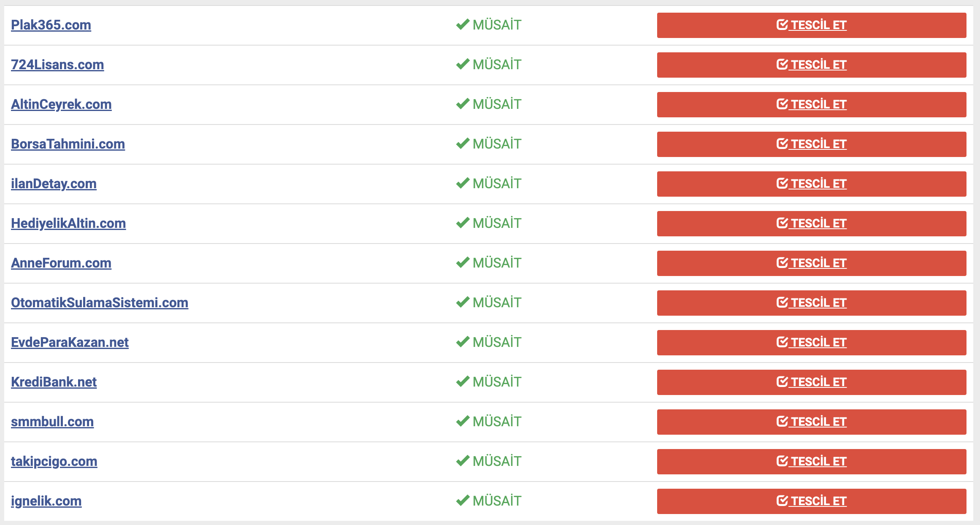Image resolution: width=980 pixels, height=525 pixels.
Task: Open the BorsaTahmini.com domain link
Action: [x=68, y=144]
